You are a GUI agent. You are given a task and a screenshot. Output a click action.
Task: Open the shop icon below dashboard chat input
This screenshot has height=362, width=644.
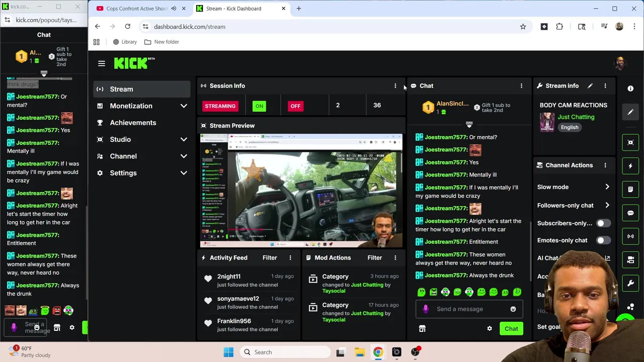click(x=422, y=329)
